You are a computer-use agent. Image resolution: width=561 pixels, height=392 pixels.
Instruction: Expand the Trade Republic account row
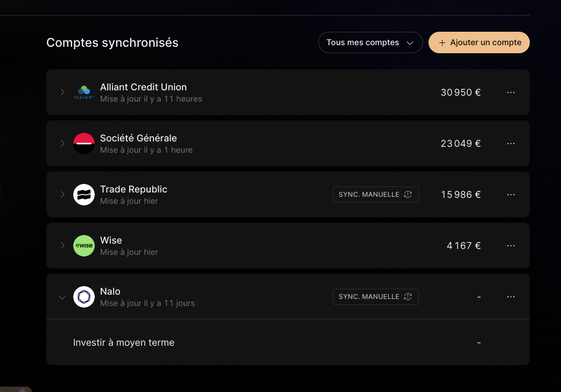click(x=62, y=195)
